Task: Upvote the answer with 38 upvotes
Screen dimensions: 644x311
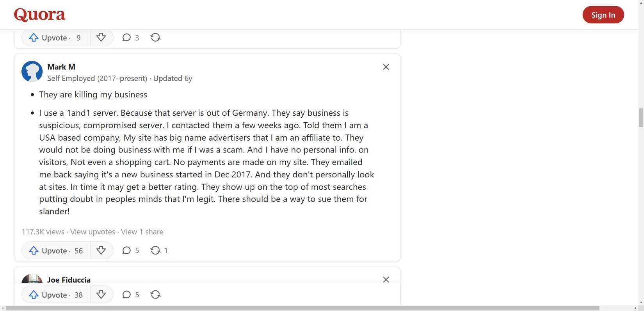Action: [x=56, y=295]
